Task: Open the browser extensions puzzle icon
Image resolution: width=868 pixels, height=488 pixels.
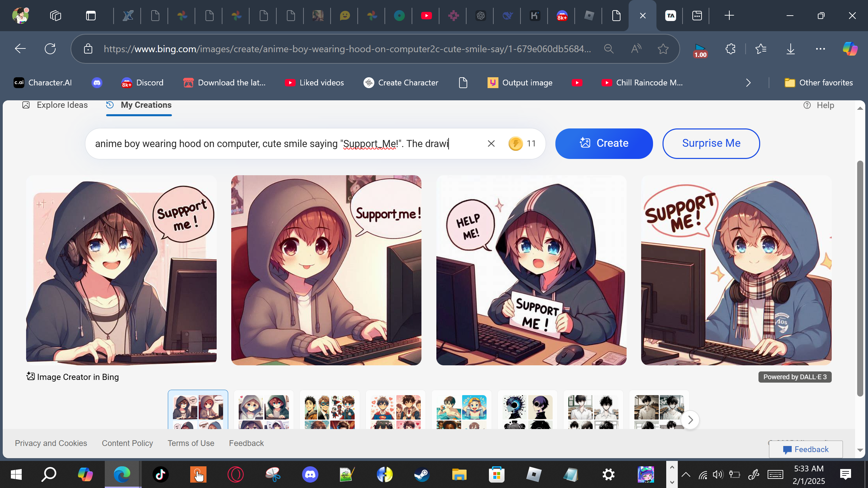Action: [730, 49]
